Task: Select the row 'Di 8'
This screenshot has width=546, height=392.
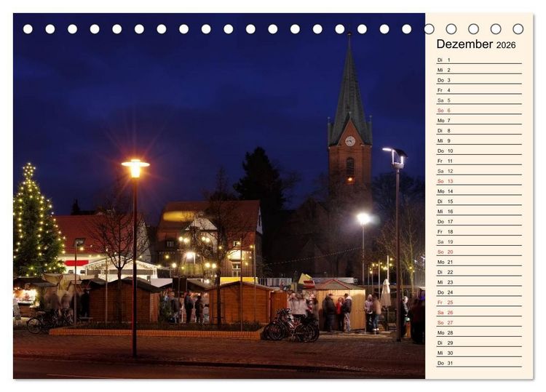Action: click(x=479, y=130)
